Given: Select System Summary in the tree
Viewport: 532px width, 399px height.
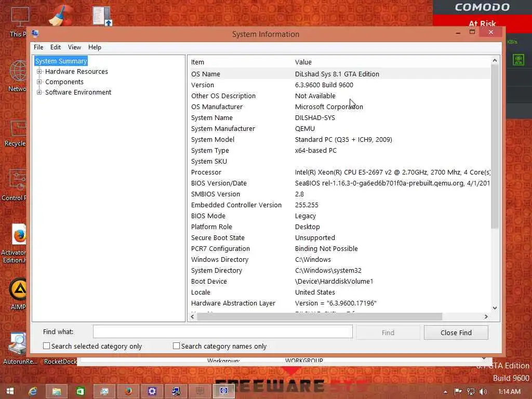Looking at the screenshot, I should pyautogui.click(x=61, y=61).
